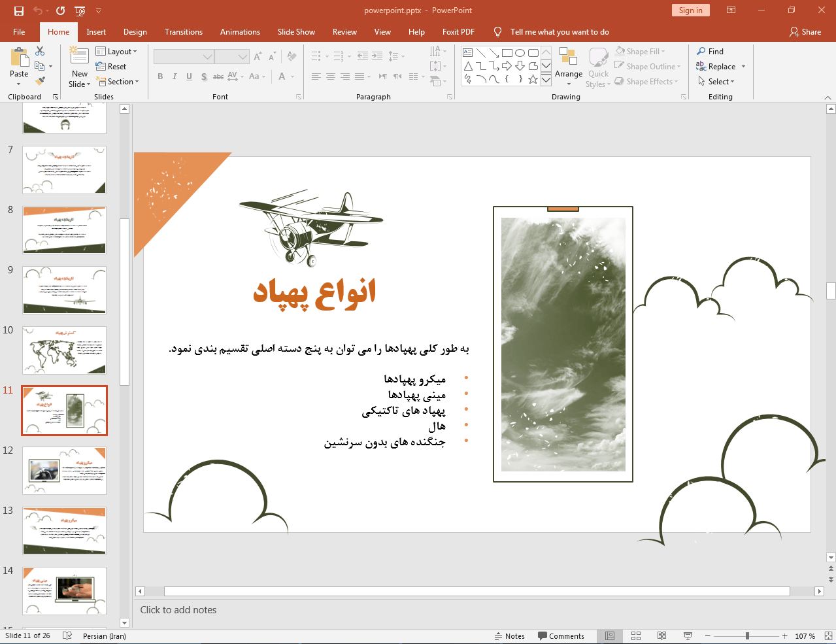Viewport: 836px width, 644px height.
Task: Expand the Layout dropdown
Action: point(116,51)
